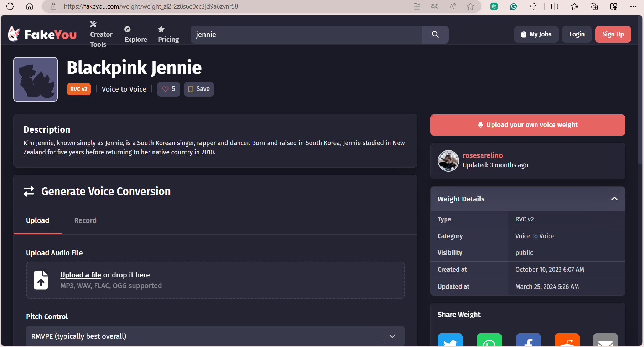Open the rosesarelino user profile link

click(483, 155)
